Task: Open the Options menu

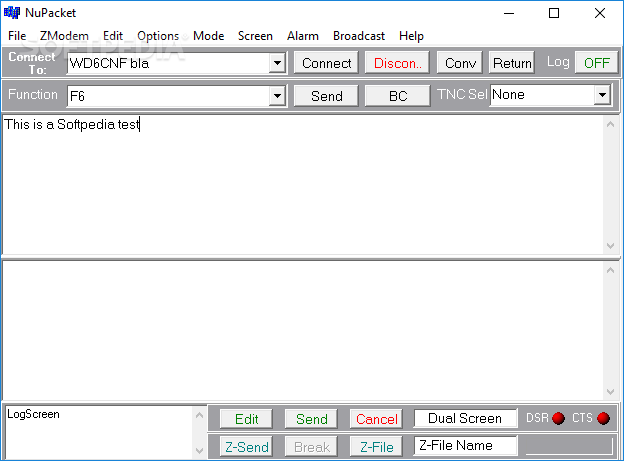Action: (158, 36)
